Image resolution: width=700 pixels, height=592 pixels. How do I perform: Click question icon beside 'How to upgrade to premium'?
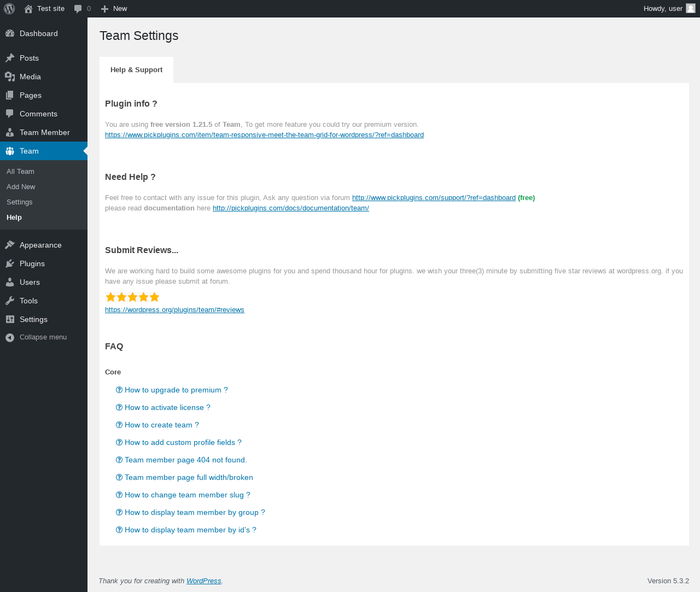point(119,390)
